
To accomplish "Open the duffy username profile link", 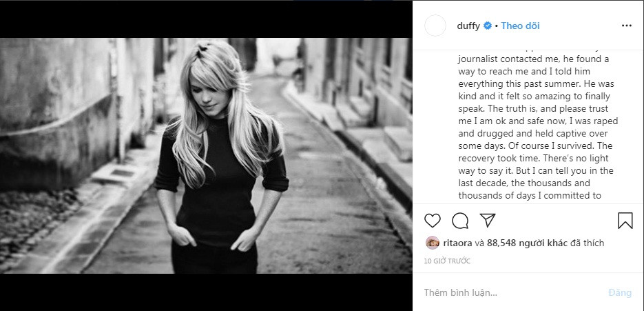I will [x=468, y=26].
